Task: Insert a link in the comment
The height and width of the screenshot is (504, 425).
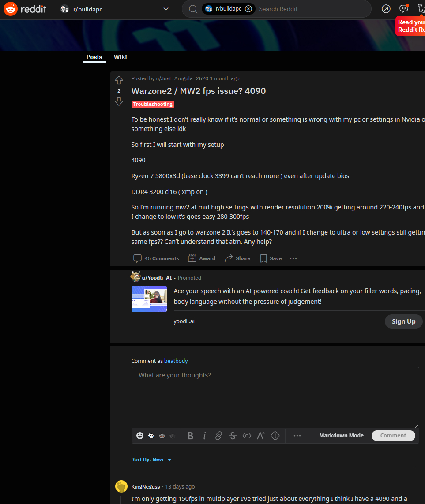Action: pyautogui.click(x=218, y=436)
